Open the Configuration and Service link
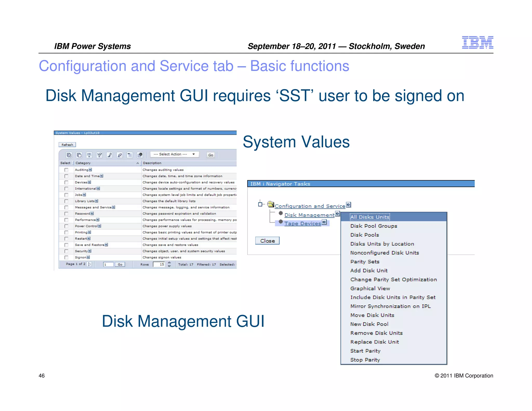 (x=310, y=206)
